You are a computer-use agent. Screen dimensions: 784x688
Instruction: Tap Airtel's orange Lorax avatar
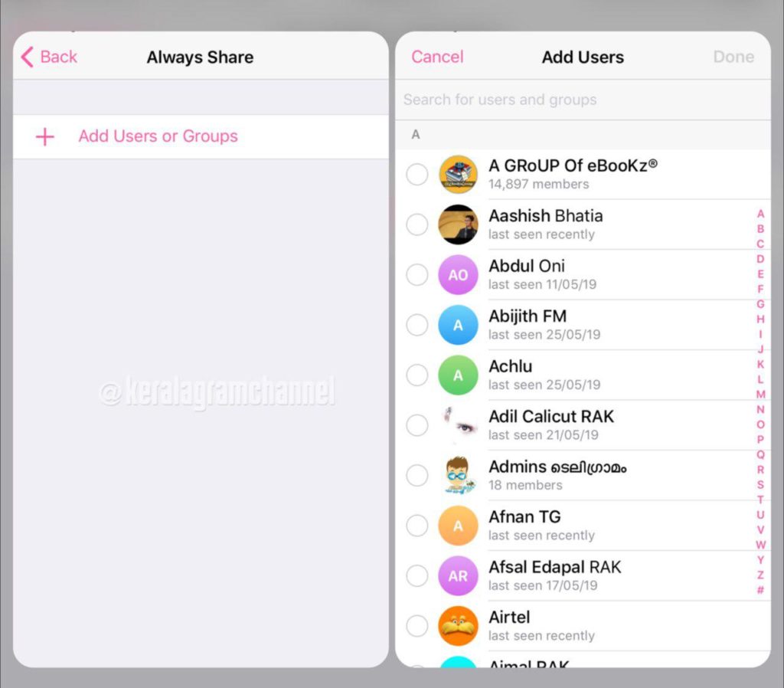tap(458, 626)
